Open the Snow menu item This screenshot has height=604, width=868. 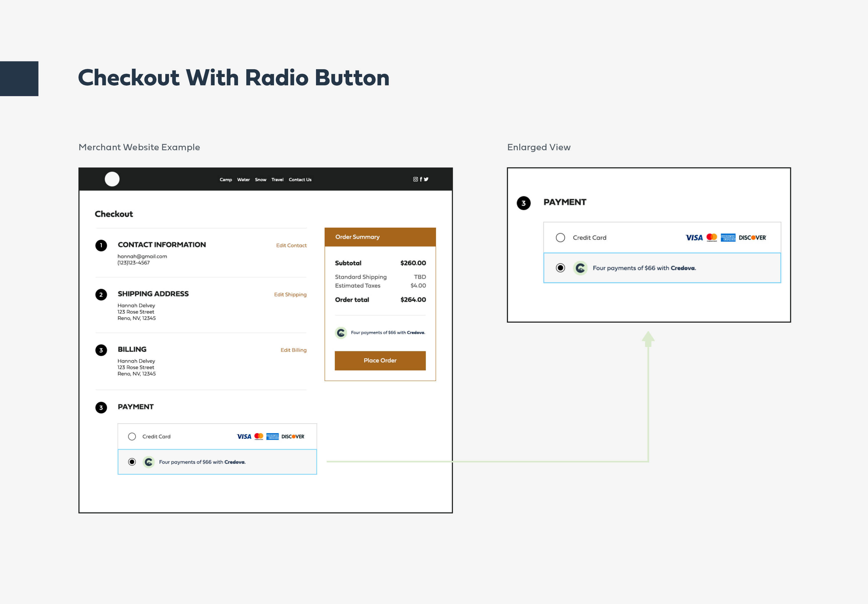click(260, 180)
